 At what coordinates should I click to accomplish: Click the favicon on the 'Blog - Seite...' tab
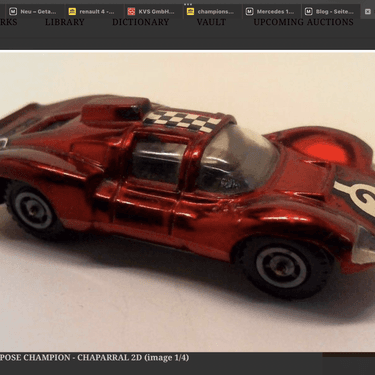coord(309,12)
